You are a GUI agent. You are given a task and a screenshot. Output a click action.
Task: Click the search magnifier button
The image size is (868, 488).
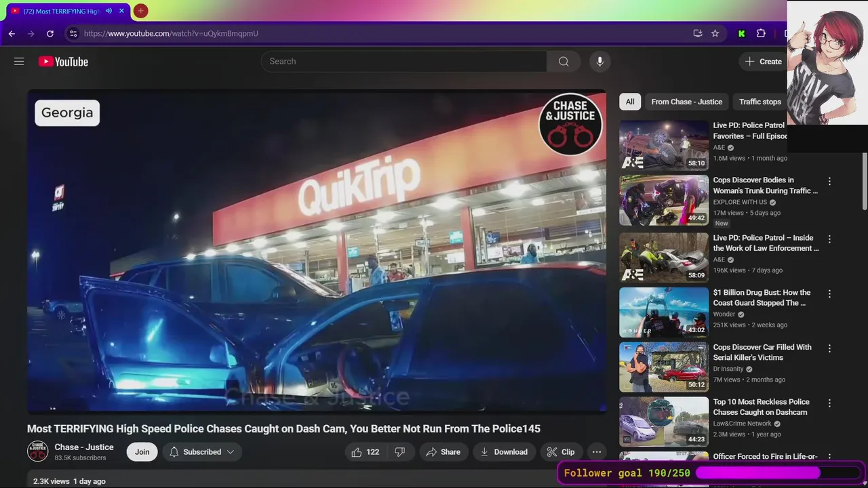click(x=564, y=62)
